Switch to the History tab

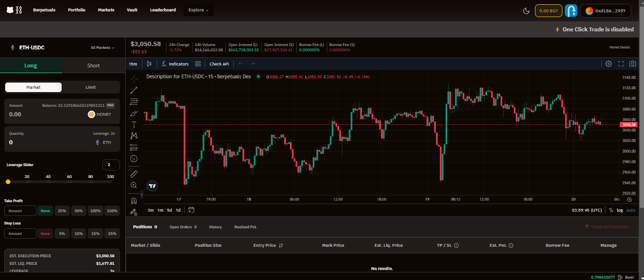215,227
